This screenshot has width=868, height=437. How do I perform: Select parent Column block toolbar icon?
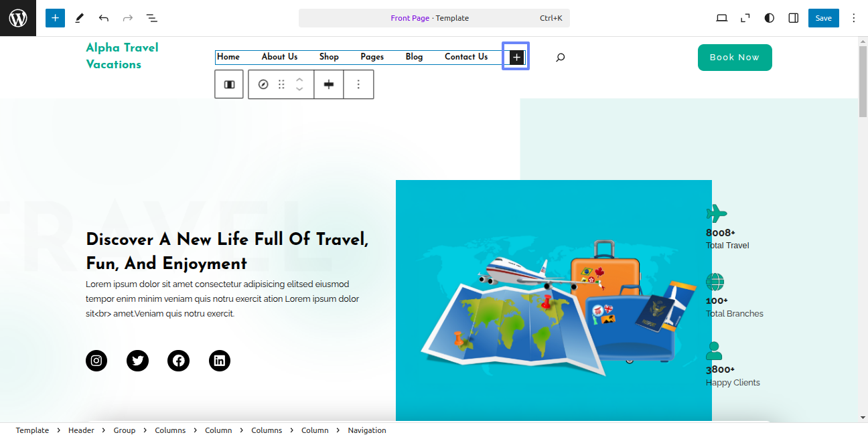(229, 84)
